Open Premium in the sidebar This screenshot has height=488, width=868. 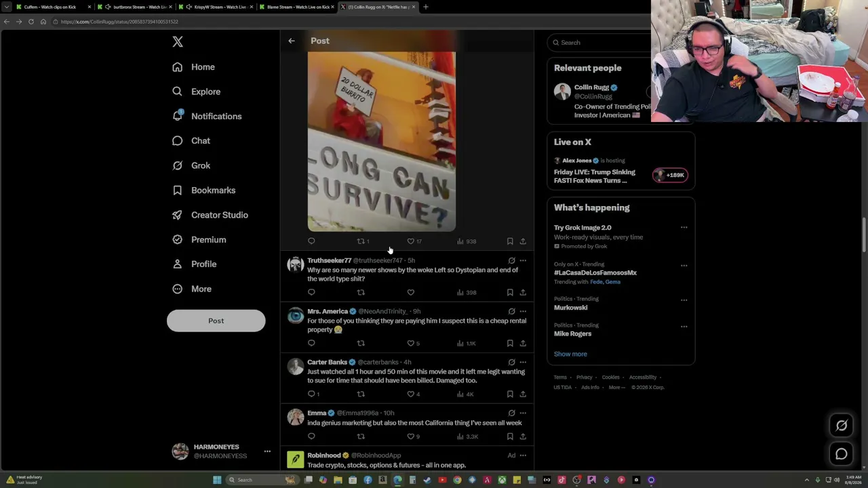click(199, 239)
